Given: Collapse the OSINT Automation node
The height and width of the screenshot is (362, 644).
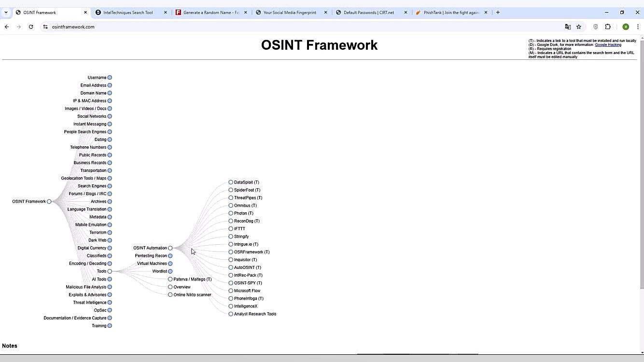Looking at the screenshot, I should (170, 248).
